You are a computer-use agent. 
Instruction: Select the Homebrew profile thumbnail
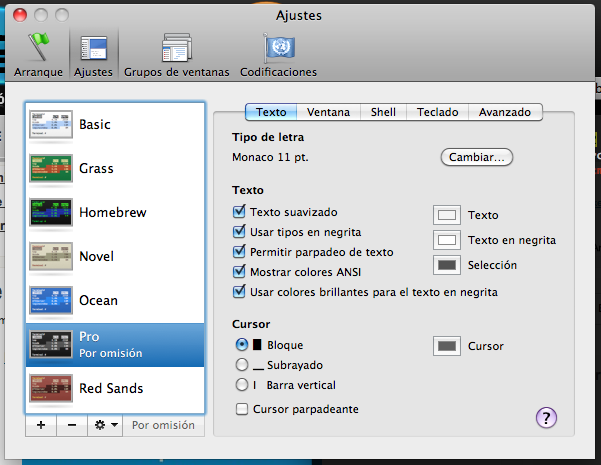pyautogui.click(x=50, y=212)
